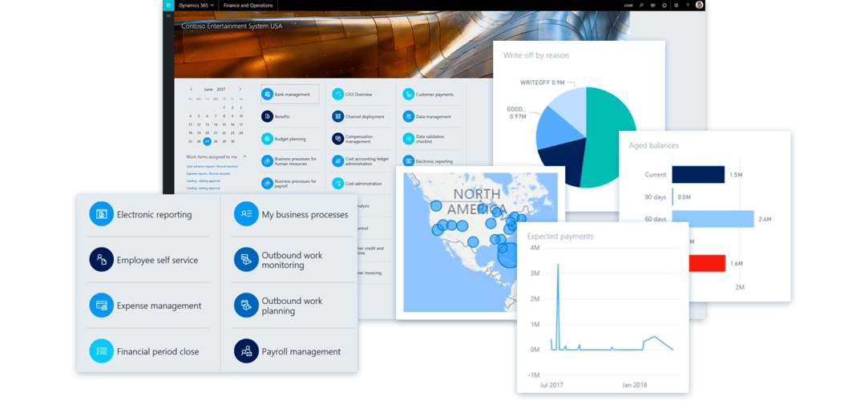
Task: Click the Write off by reason title
Action: pyautogui.click(x=536, y=55)
